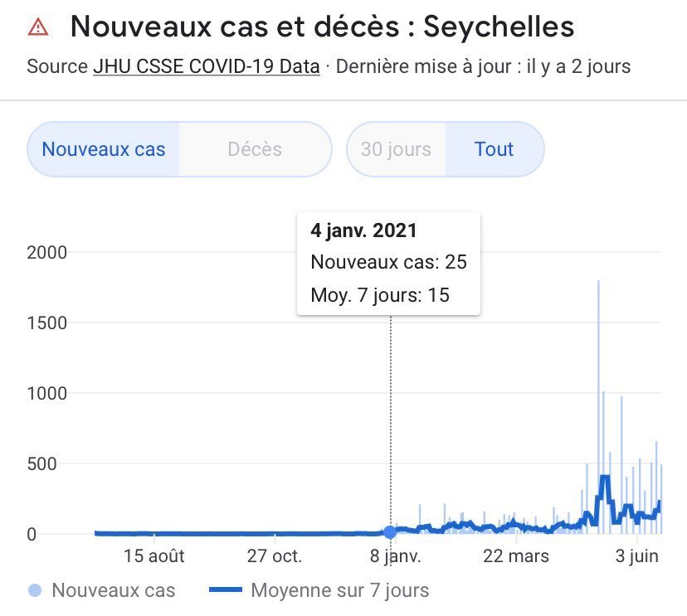Image resolution: width=687 pixels, height=616 pixels.
Task: Click the Moyenne sur 7 jours legend text
Action: pos(340,590)
